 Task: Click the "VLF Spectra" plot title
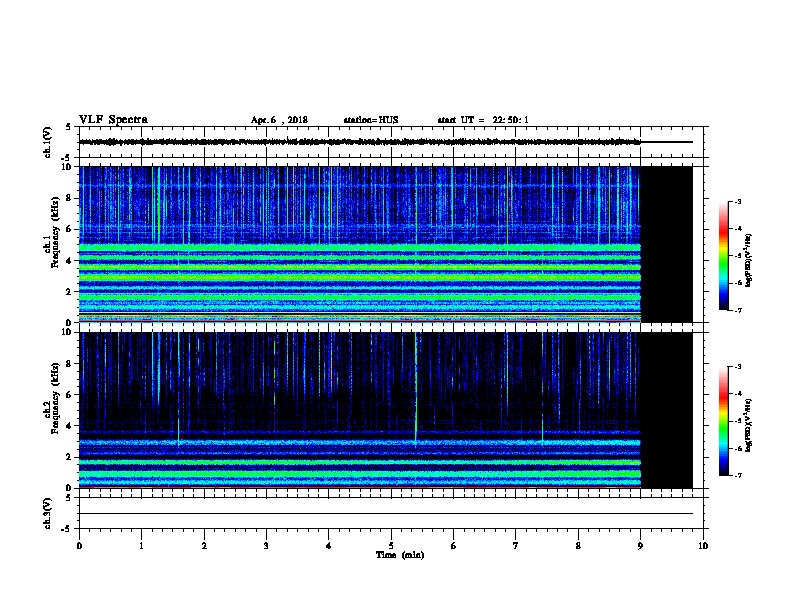point(113,119)
